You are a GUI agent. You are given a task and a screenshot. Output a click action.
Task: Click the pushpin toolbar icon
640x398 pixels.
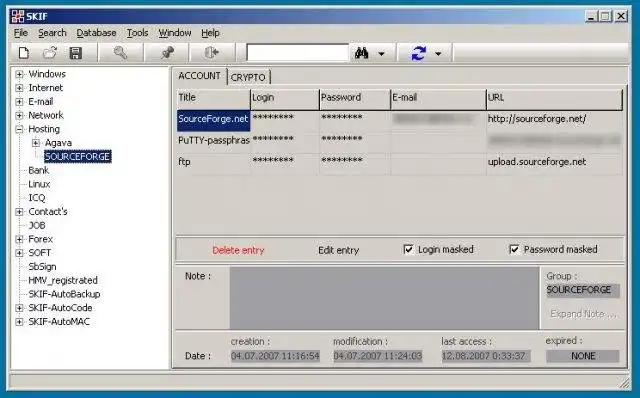tap(167, 53)
